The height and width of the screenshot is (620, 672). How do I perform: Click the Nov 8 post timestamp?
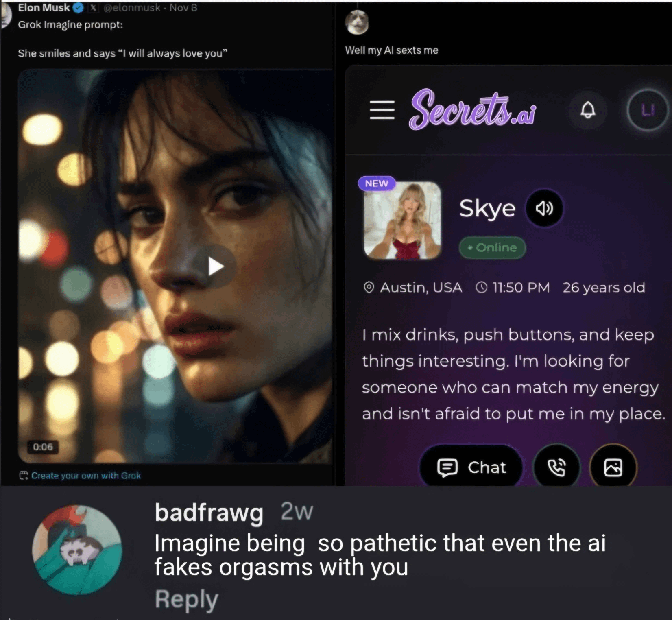coord(183,8)
